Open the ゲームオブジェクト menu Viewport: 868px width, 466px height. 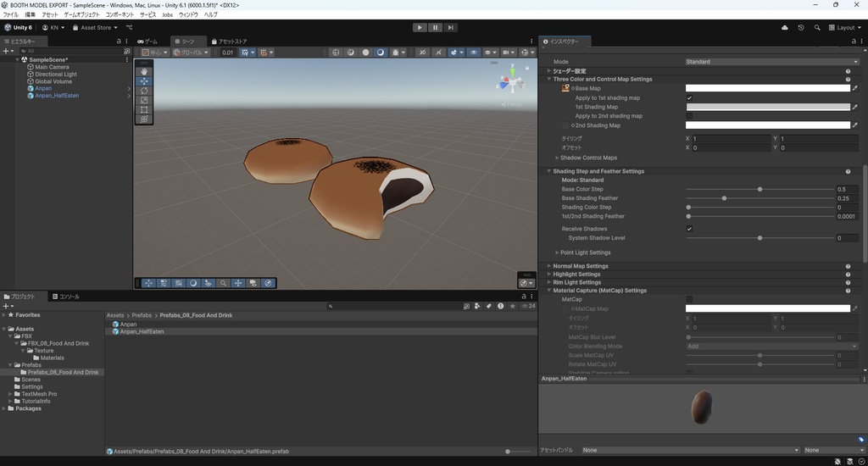[x=81, y=14]
